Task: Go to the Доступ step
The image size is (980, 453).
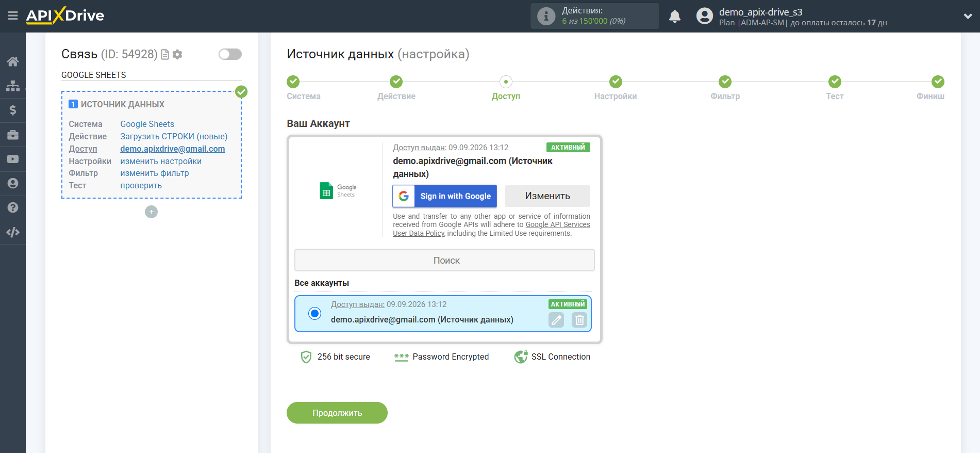Action: 506,88
